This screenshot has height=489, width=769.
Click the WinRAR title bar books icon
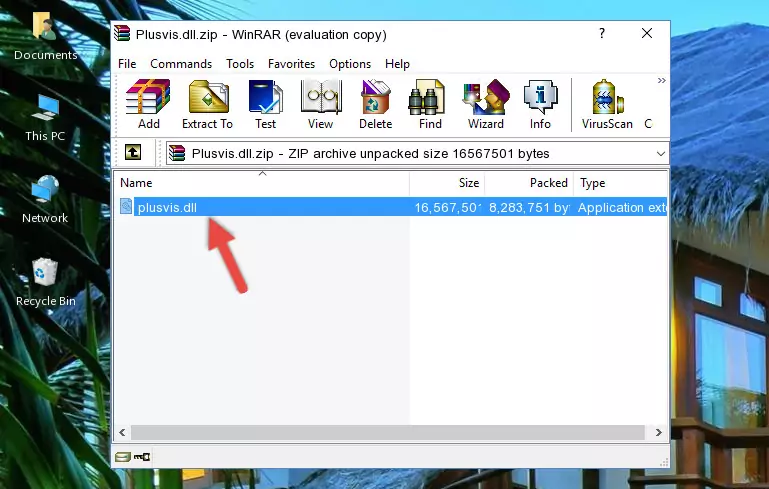[x=123, y=33]
